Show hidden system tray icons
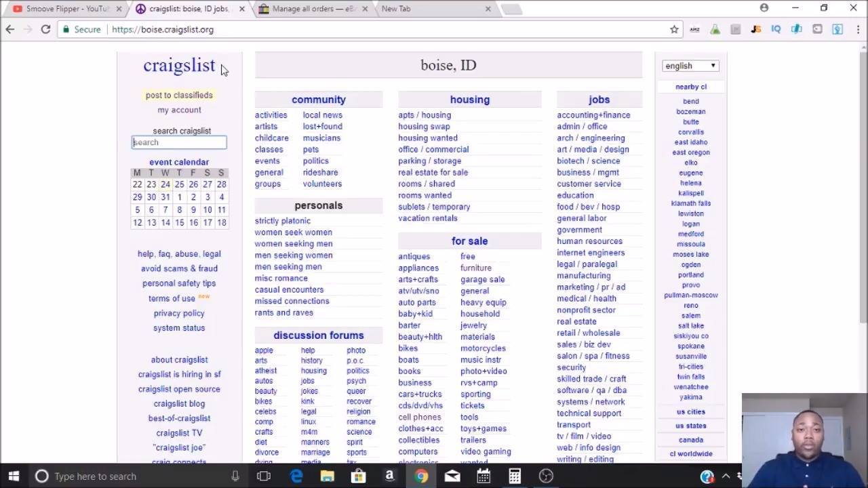 (x=726, y=476)
